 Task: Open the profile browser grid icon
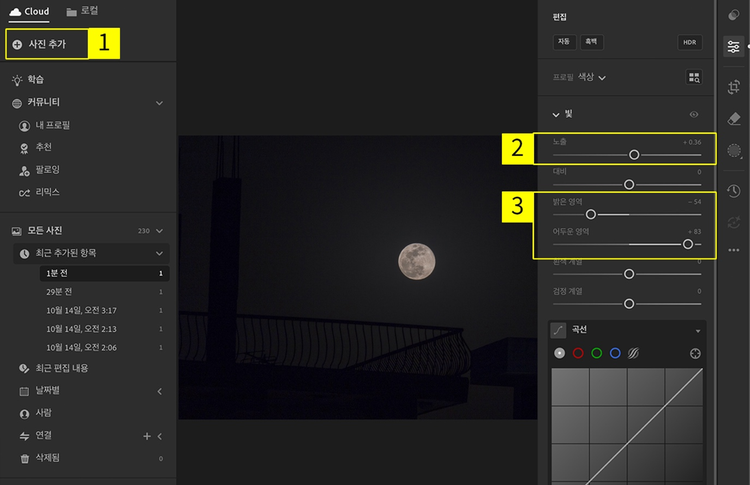click(x=694, y=77)
